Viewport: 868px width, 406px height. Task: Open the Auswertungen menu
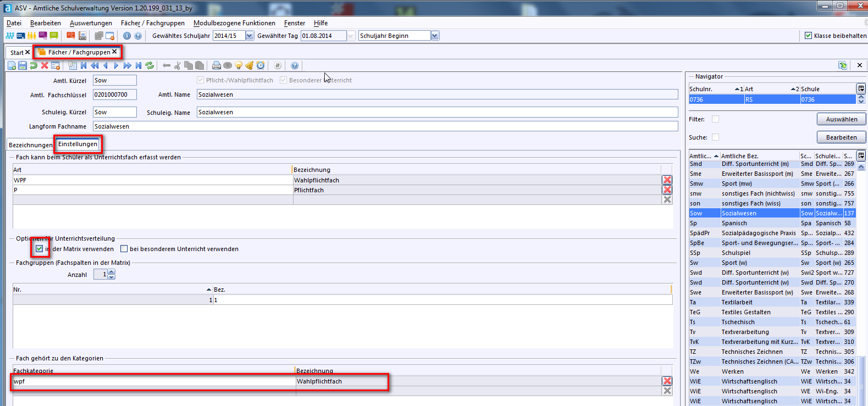click(91, 23)
